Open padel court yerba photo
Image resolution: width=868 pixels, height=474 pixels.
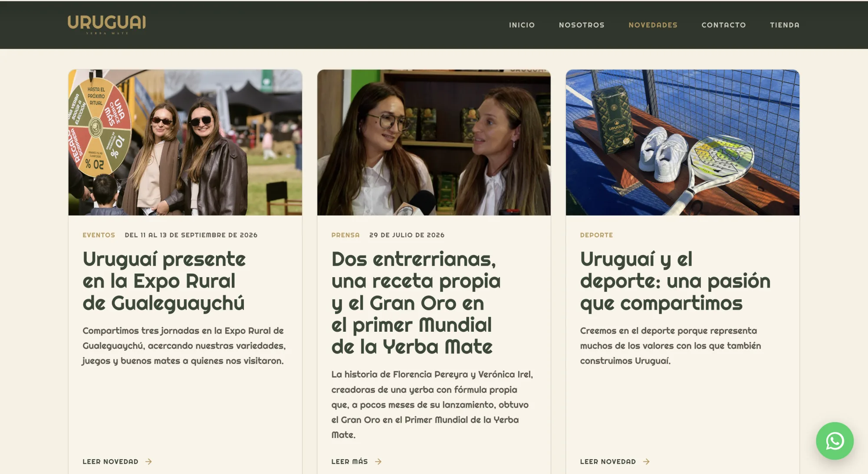coord(683,142)
